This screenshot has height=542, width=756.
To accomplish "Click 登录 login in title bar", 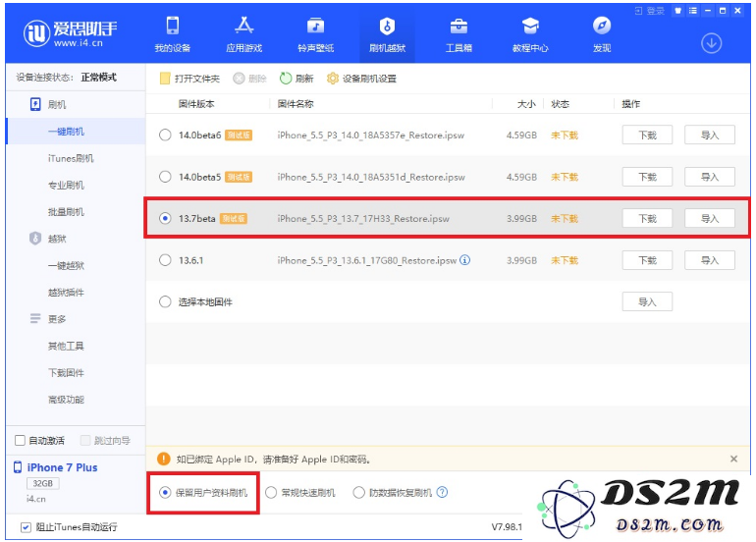I will pyautogui.click(x=649, y=11).
